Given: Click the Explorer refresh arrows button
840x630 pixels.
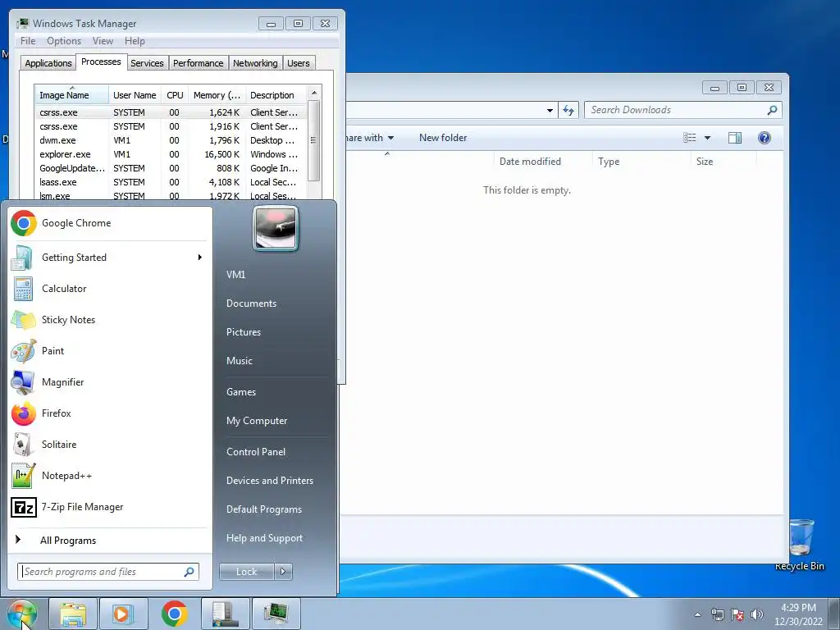Looking at the screenshot, I should 568,111.
